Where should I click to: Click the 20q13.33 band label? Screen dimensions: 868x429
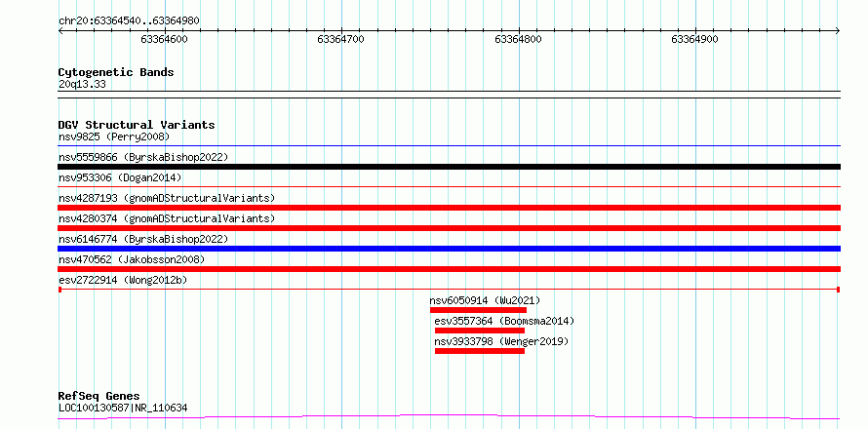tap(82, 85)
